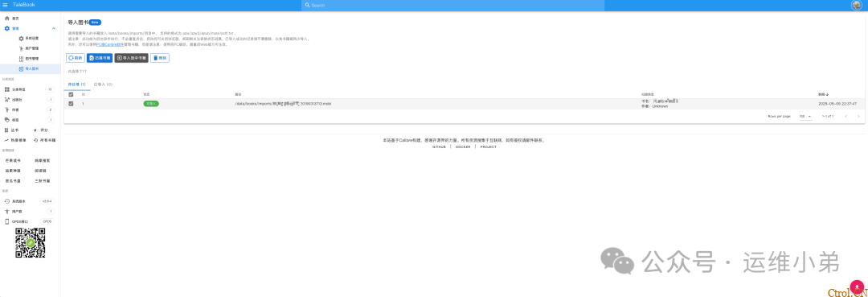This screenshot has height=297, width=868.
Task: Click the 作者: Unknown text in row
Action: click(x=654, y=106)
